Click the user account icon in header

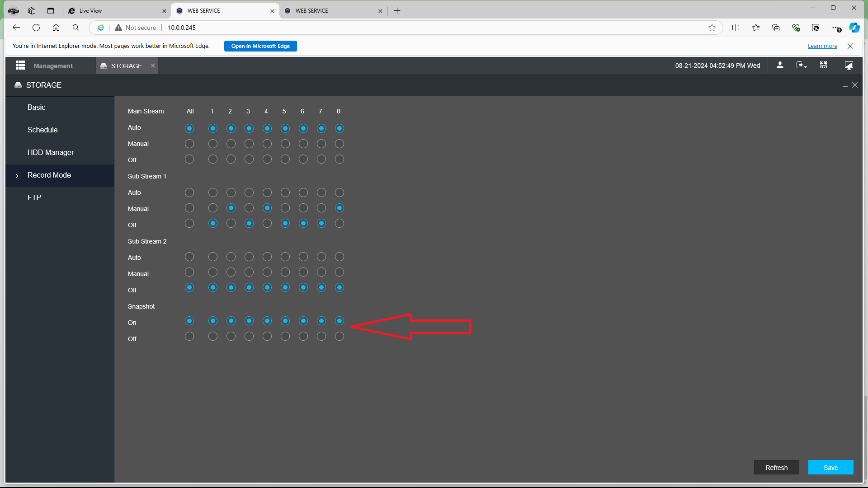[780, 65]
